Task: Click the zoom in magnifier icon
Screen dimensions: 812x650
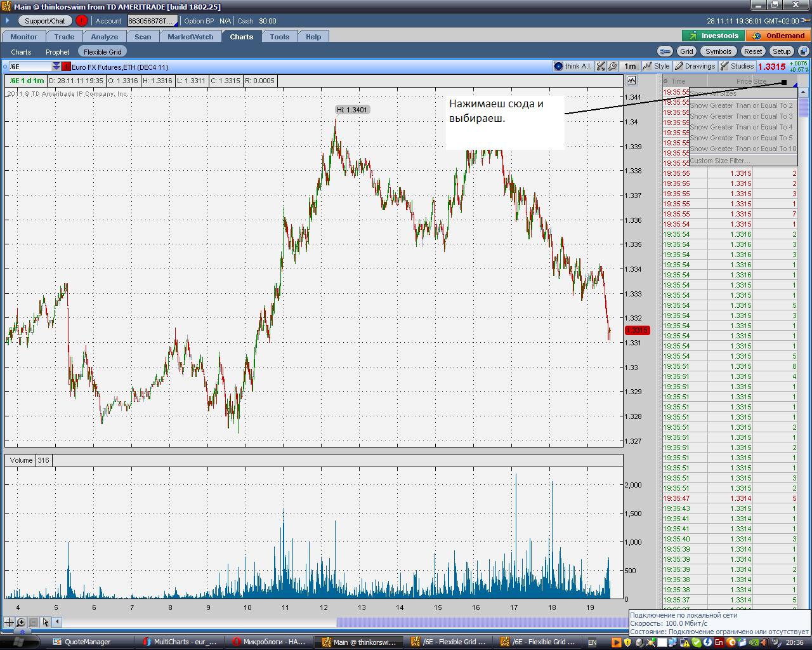Action: (x=21, y=623)
